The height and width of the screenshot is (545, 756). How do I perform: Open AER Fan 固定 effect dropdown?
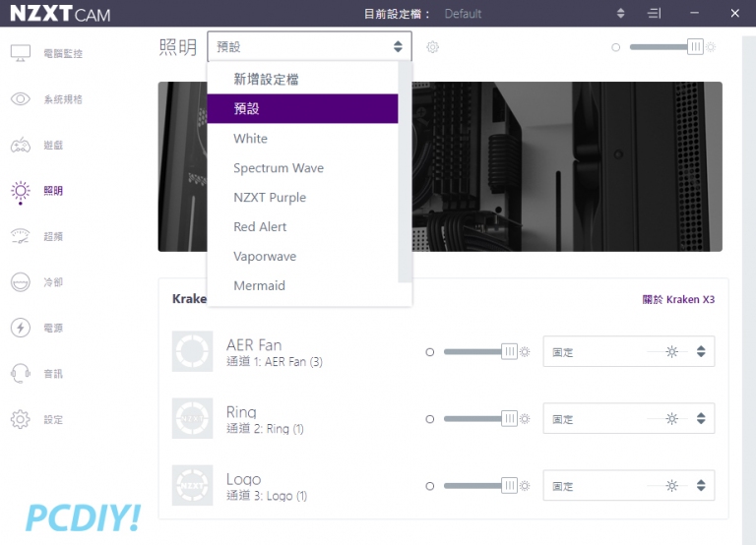629,352
